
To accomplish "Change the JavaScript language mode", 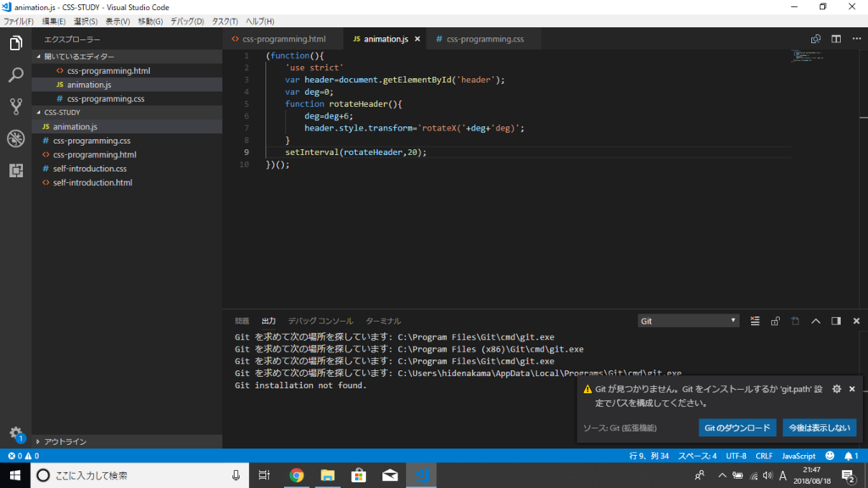I will 798,456.
